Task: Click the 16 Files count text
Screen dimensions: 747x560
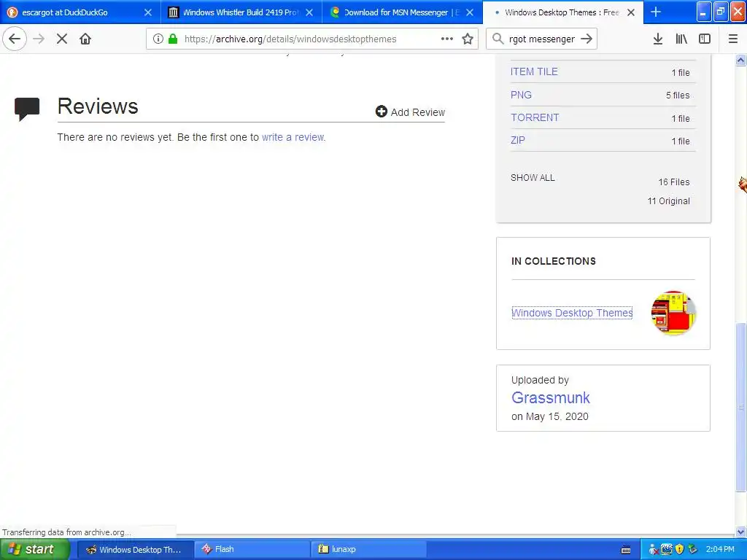Action: click(673, 182)
